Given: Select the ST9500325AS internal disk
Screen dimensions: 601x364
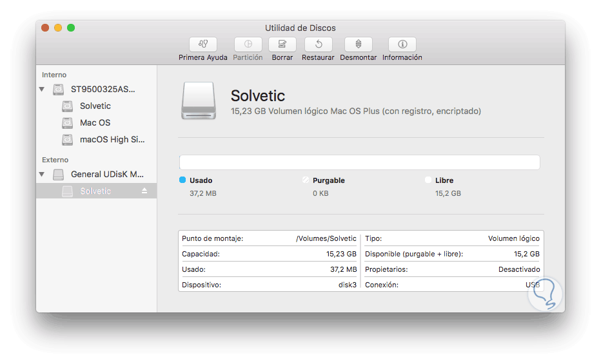Looking at the screenshot, I should pos(103,90).
